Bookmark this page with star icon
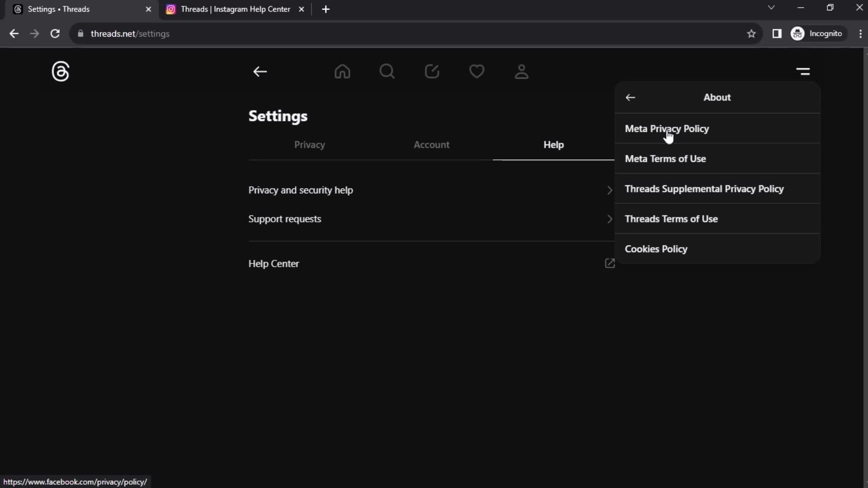 [751, 33]
